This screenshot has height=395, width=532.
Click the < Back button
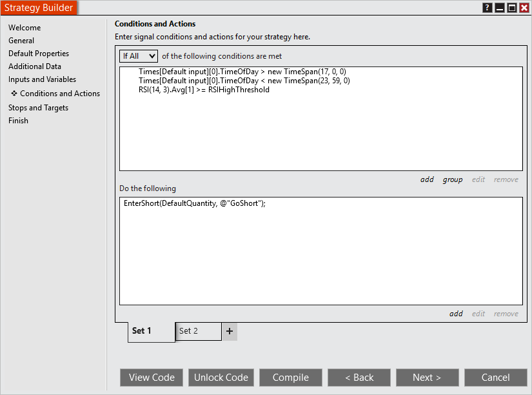click(359, 378)
